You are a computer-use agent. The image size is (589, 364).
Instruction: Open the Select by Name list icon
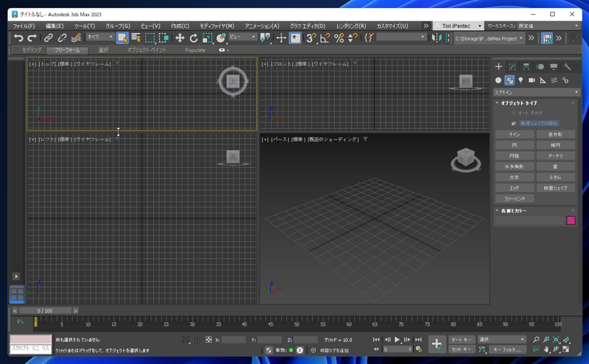[x=136, y=38]
